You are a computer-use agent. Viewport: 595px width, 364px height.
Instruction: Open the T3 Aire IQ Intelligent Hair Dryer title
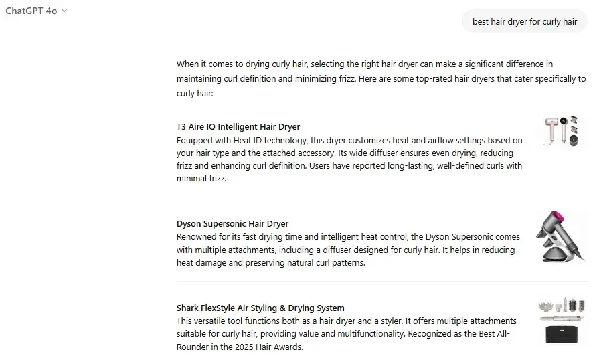click(x=238, y=126)
